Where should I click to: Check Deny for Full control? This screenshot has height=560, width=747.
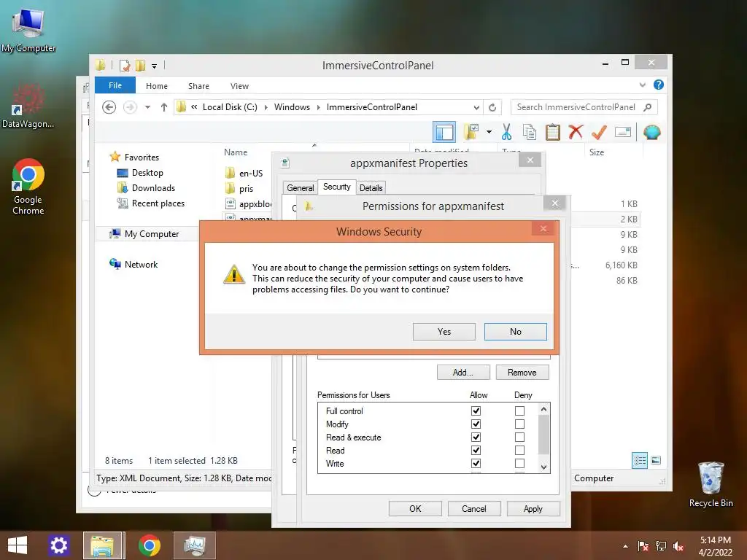[519, 411]
